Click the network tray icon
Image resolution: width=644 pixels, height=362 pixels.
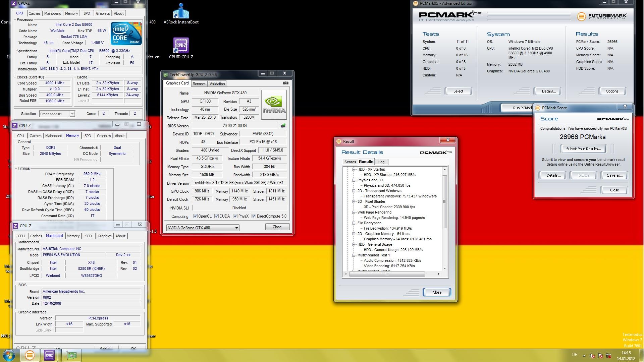click(608, 356)
